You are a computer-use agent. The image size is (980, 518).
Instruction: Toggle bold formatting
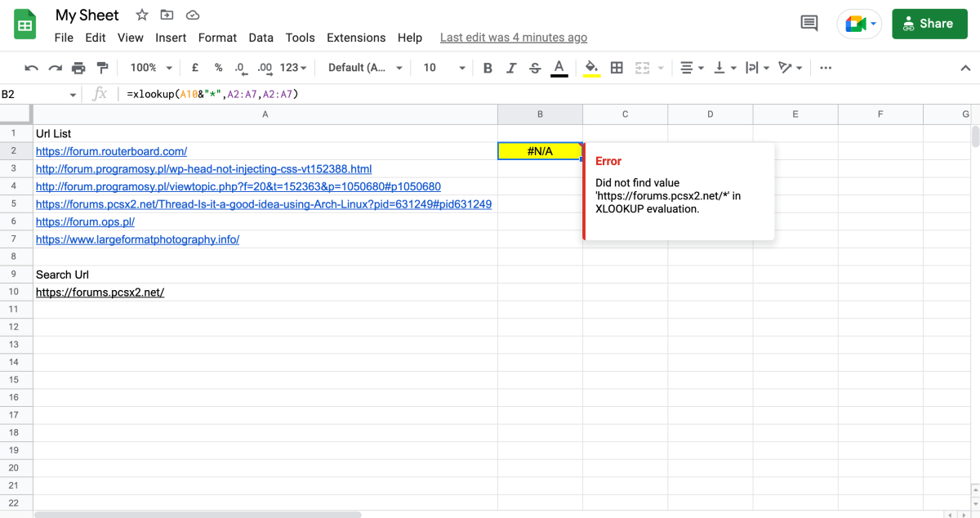click(x=488, y=68)
